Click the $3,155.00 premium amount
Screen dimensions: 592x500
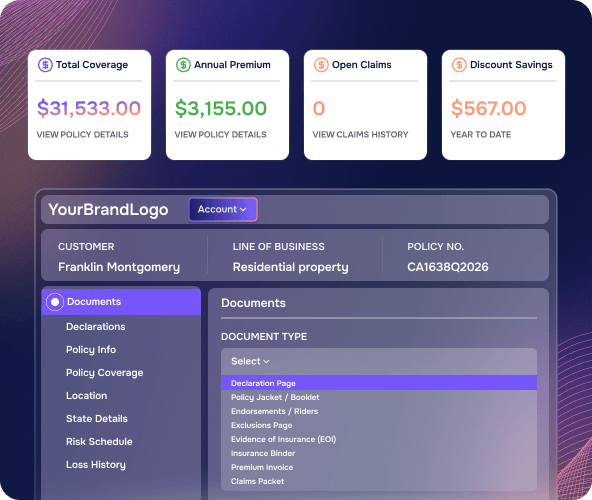tap(221, 108)
